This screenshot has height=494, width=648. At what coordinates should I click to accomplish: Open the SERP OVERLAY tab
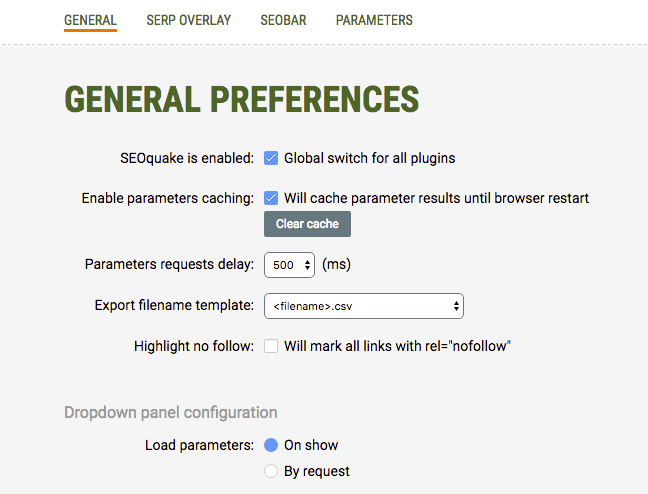(x=188, y=20)
